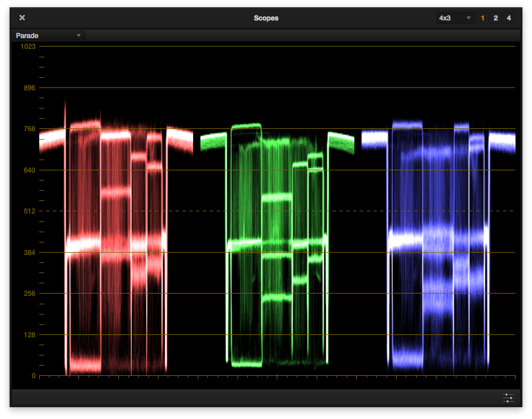Image resolution: width=532 pixels, height=419 pixels.
Task: Click the 0 baseline scale label
Action: (x=34, y=376)
